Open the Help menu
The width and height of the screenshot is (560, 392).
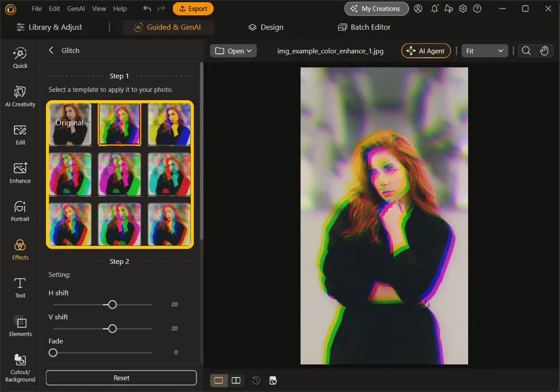pyautogui.click(x=120, y=8)
